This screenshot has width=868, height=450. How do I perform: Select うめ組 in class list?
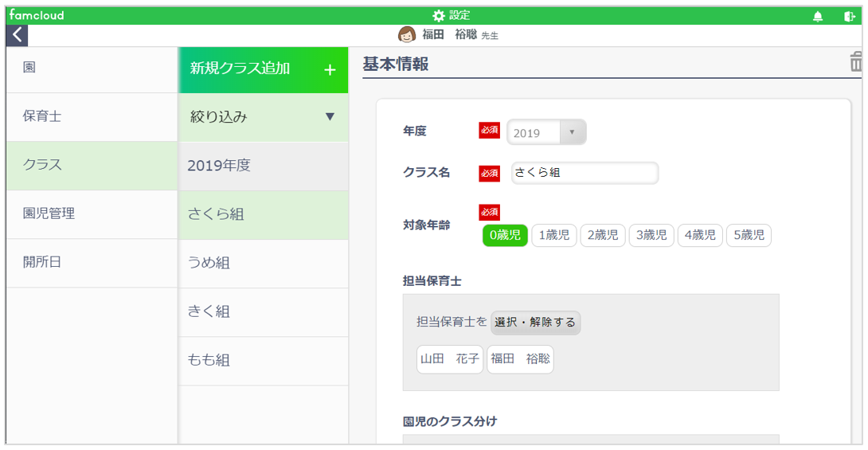tap(264, 264)
